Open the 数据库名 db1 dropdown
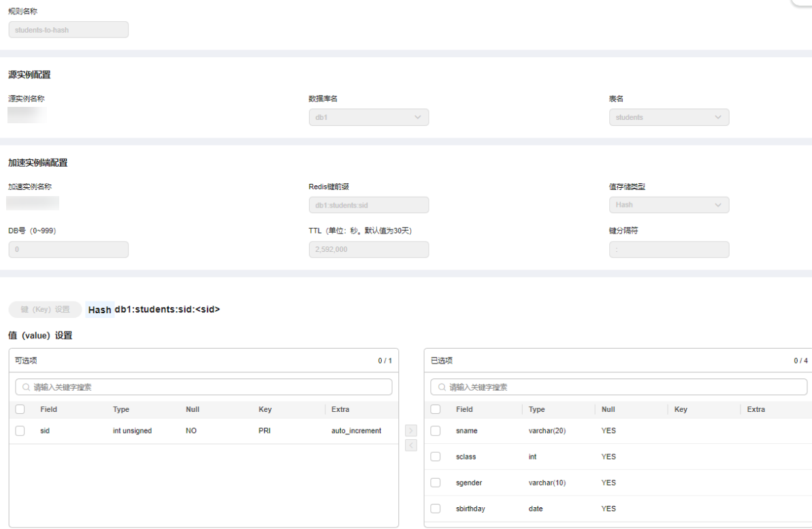 [369, 117]
